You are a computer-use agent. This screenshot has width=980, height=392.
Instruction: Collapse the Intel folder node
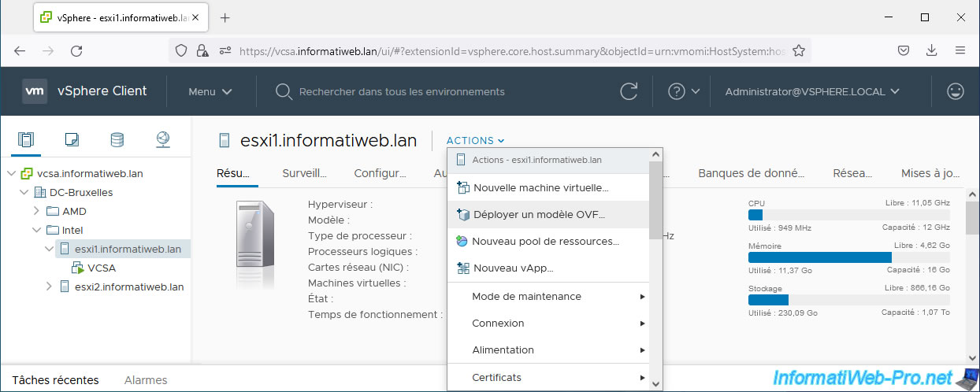36,230
